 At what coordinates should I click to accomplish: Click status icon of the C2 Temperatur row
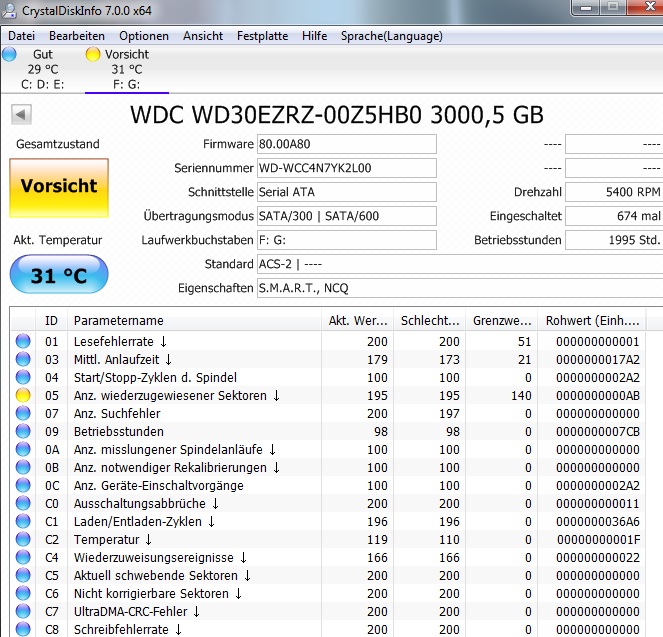[23, 540]
